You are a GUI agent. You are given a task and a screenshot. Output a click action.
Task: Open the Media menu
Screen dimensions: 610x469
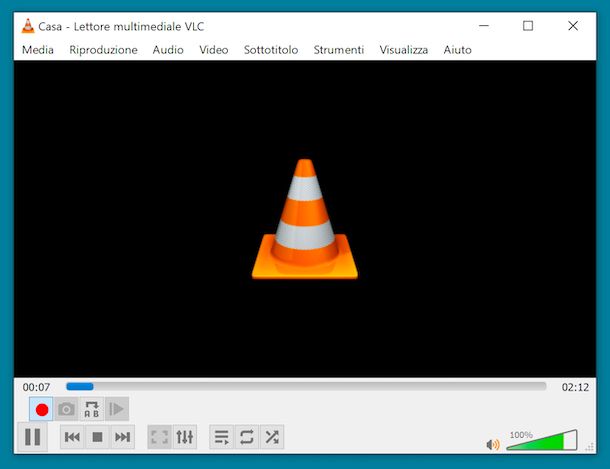(38, 50)
